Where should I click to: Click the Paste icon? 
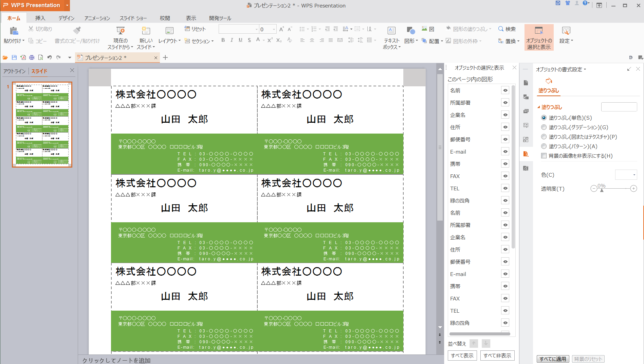[x=14, y=31]
